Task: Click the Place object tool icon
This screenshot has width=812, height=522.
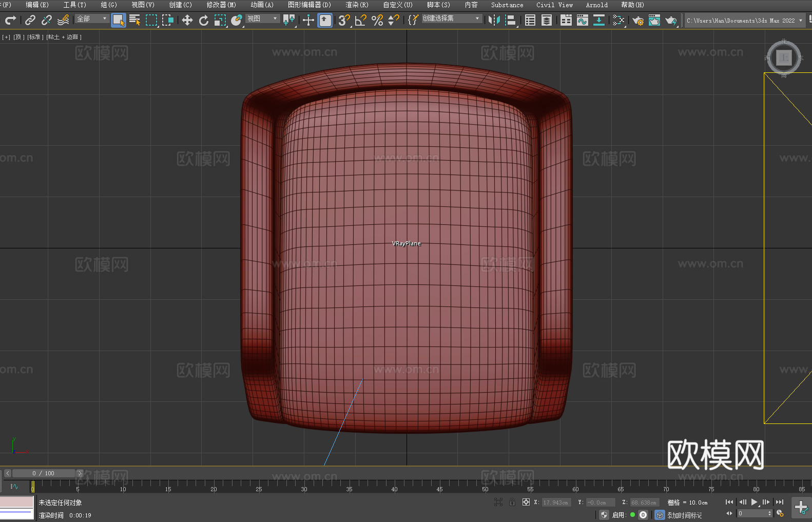Action: tap(237, 20)
